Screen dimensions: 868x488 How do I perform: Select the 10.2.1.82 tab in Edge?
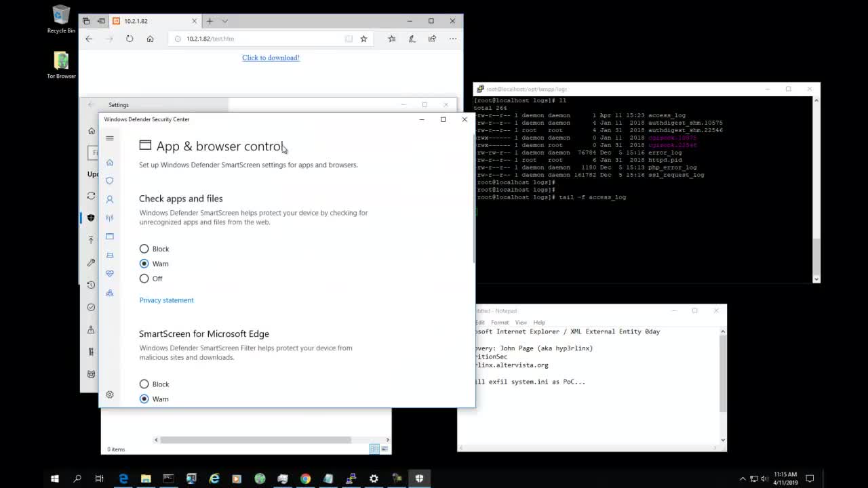point(155,21)
